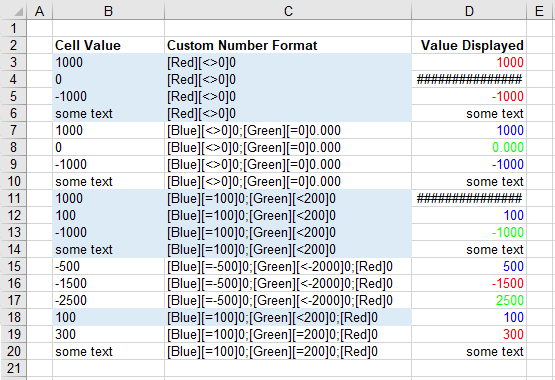
Task: Click the Custom Number Format header cell
Action: coord(288,45)
